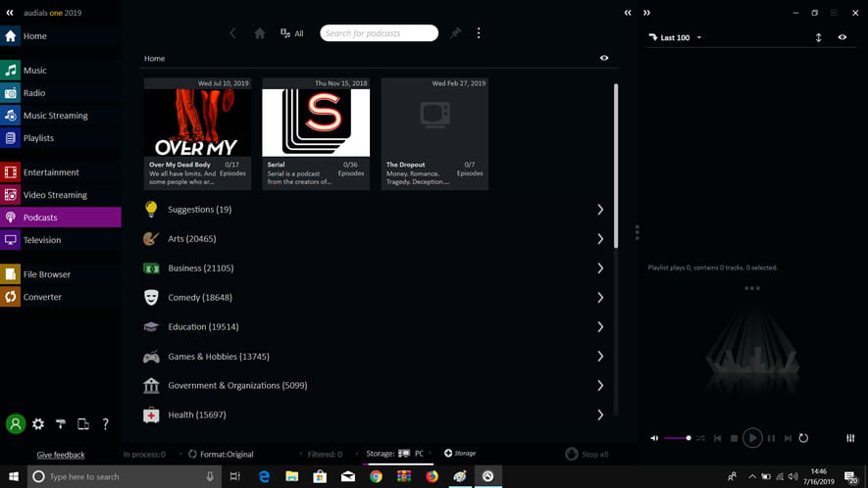Select Radio in the sidebar
868x488 pixels.
tap(34, 93)
